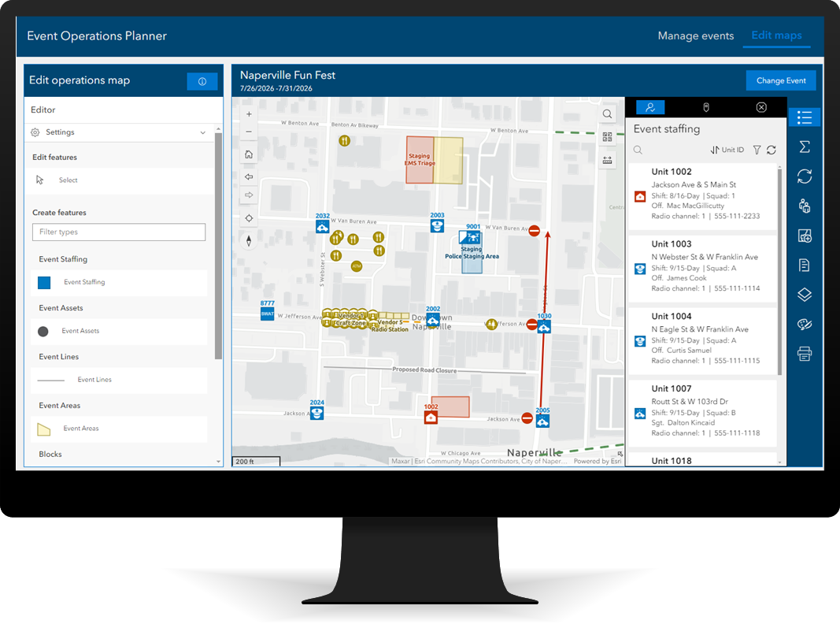Switch to the Edit maps tab
This screenshot has width=840, height=624.
776,35
